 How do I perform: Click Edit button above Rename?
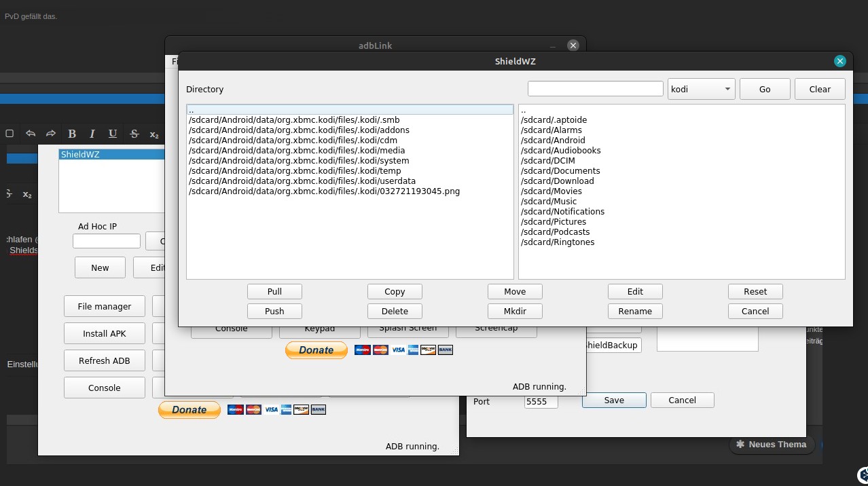coord(635,291)
